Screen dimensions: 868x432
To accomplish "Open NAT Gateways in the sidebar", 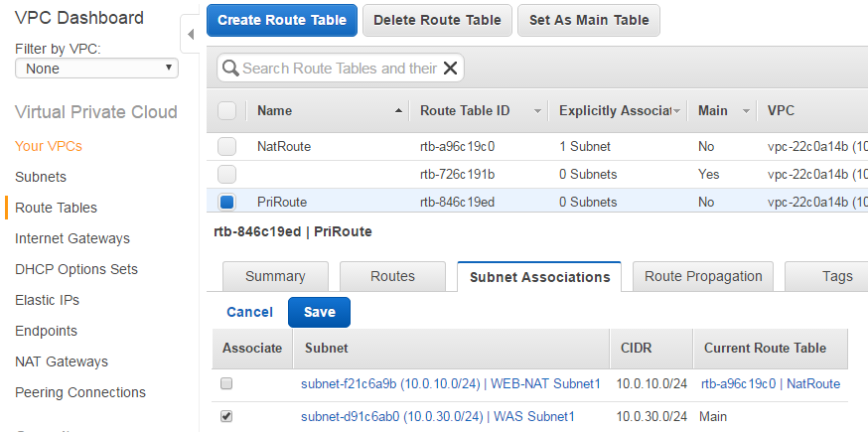I will point(62,361).
